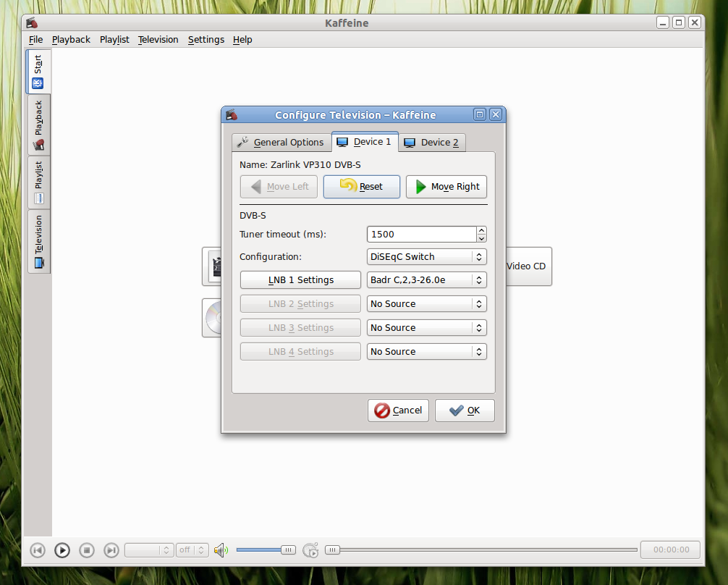Image resolution: width=728 pixels, height=585 pixels.
Task: Click the next track button
Action: (111, 550)
